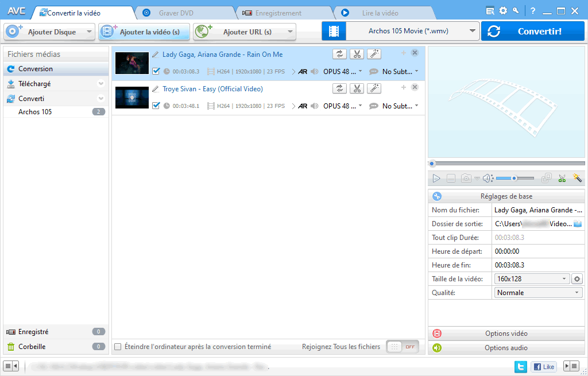Toggle the join all files OFF switch
This screenshot has height=376, width=588.
(403, 347)
